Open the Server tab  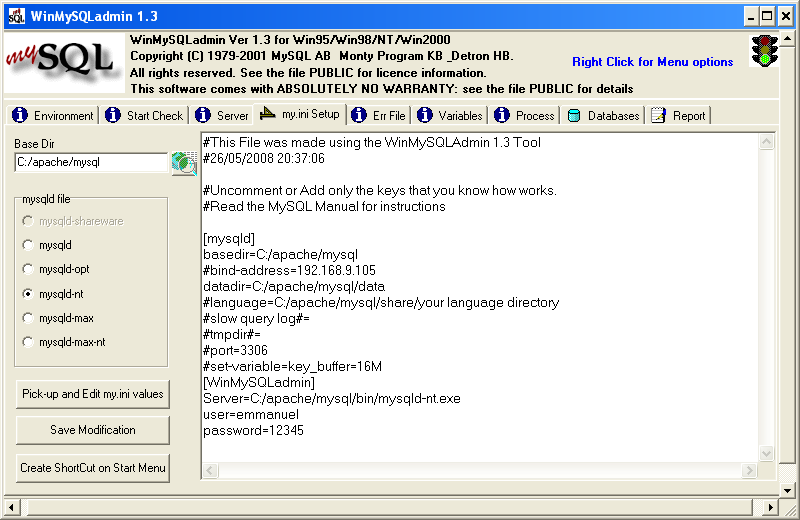[222, 116]
